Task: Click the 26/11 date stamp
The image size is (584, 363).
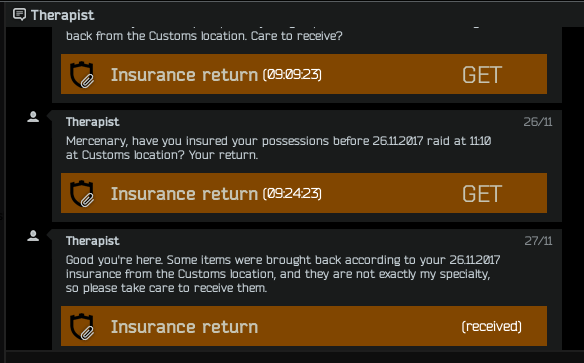Action: (x=538, y=122)
